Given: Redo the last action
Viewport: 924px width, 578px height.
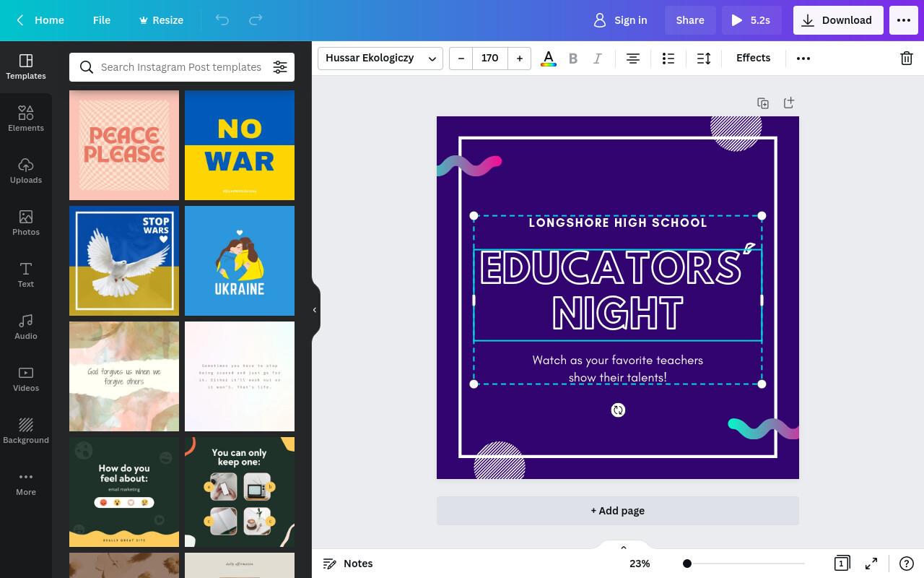Looking at the screenshot, I should click(x=256, y=20).
